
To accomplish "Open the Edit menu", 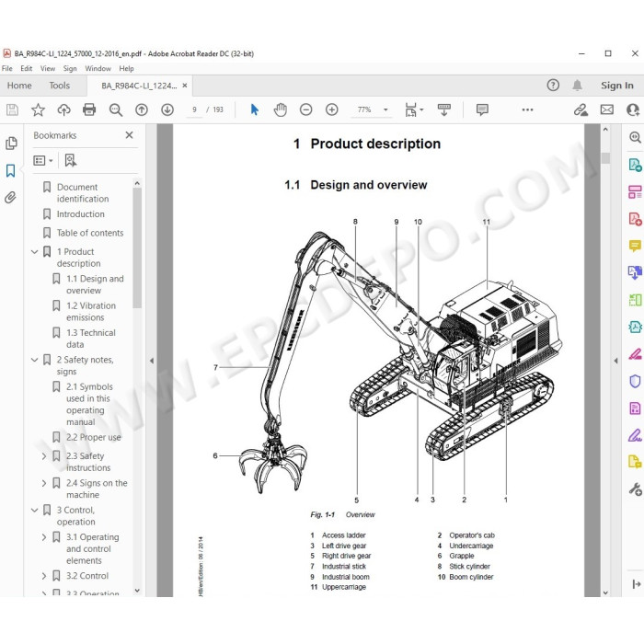I will pyautogui.click(x=27, y=69).
